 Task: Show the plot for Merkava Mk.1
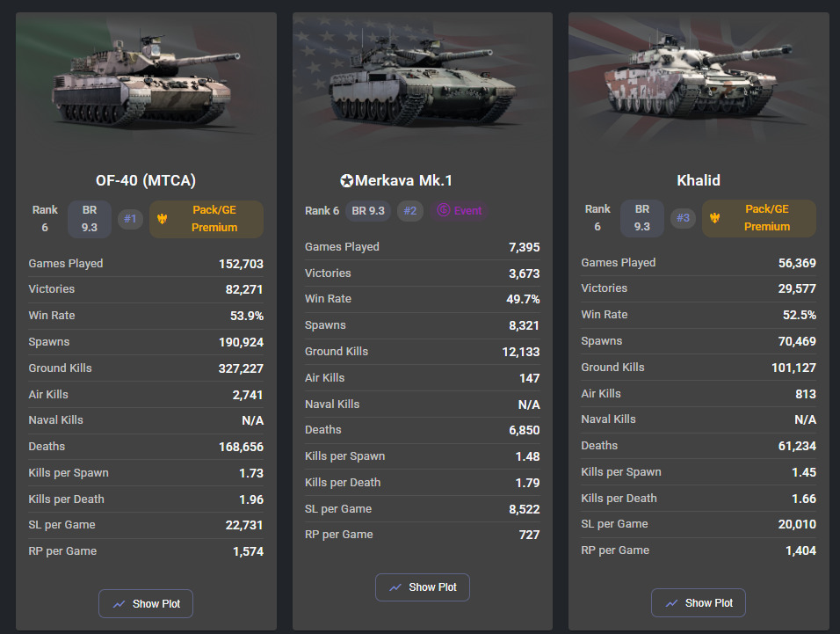pos(423,587)
